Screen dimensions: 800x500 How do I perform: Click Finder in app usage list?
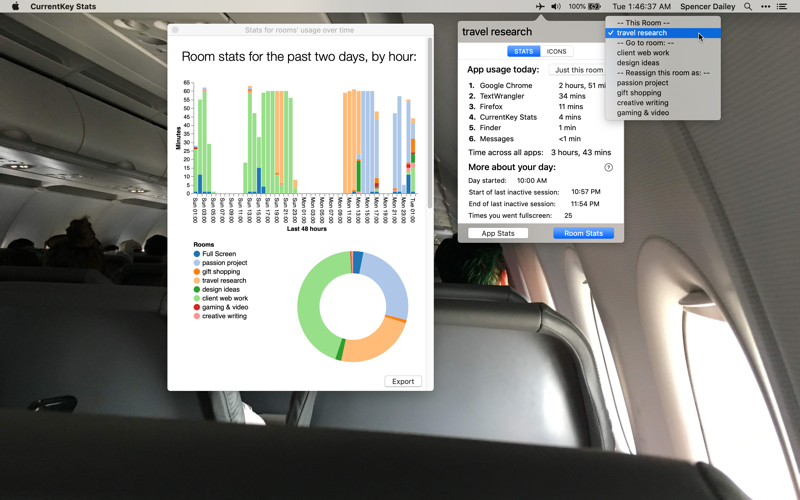[490, 128]
